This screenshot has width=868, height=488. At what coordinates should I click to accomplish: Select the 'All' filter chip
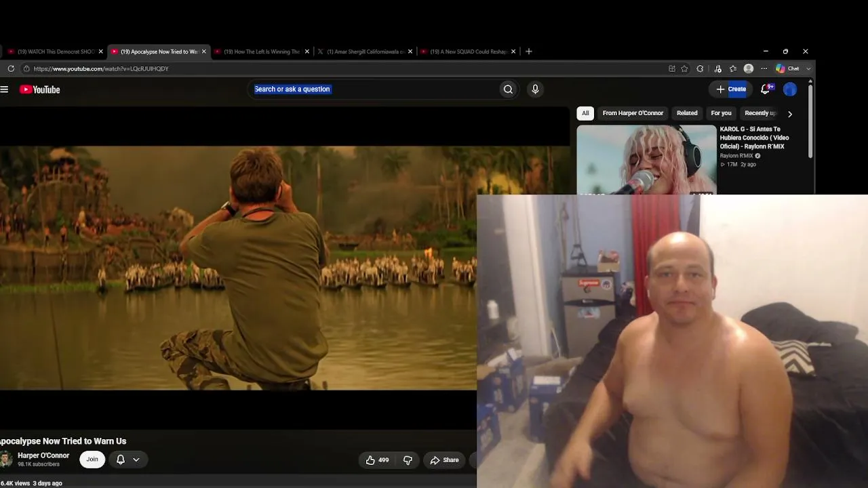[x=585, y=113]
